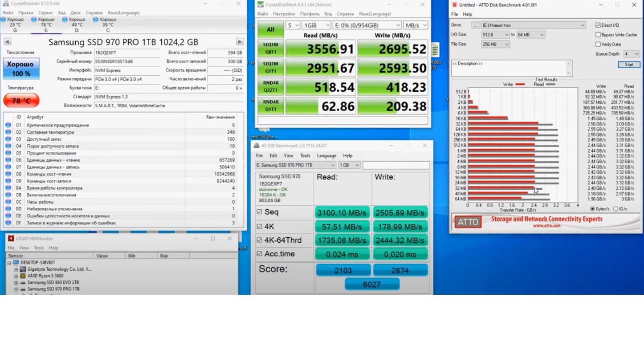Expand the AMD Ryzen 5 3600 node
Image resolution: width=644 pixels, height=350 pixels.
pos(16,276)
